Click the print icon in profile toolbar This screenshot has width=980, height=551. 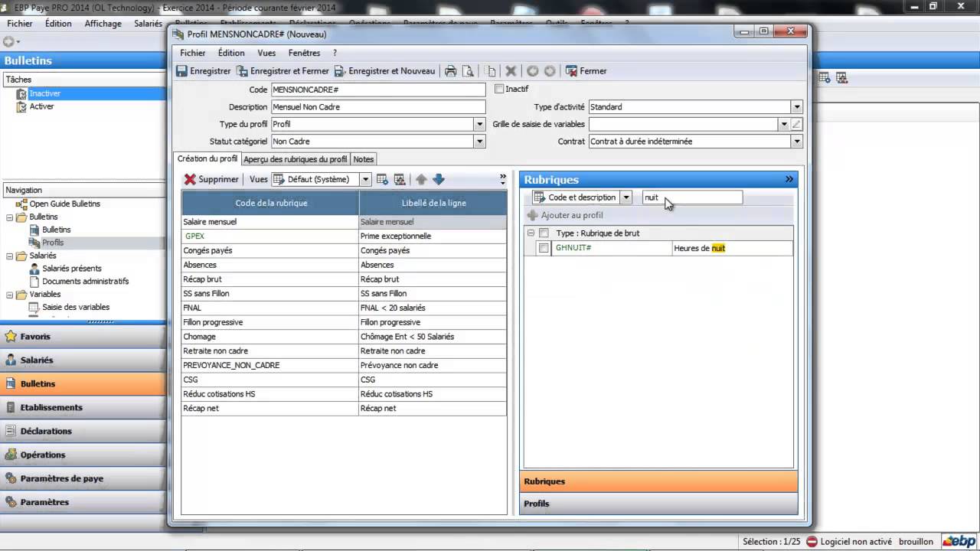(451, 71)
